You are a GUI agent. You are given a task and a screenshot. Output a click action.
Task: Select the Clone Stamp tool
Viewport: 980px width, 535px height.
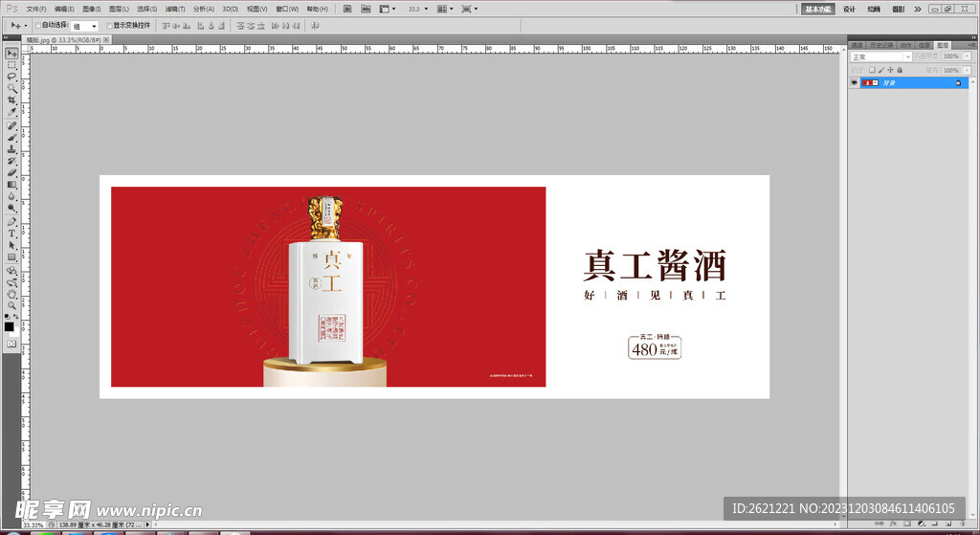[11, 149]
